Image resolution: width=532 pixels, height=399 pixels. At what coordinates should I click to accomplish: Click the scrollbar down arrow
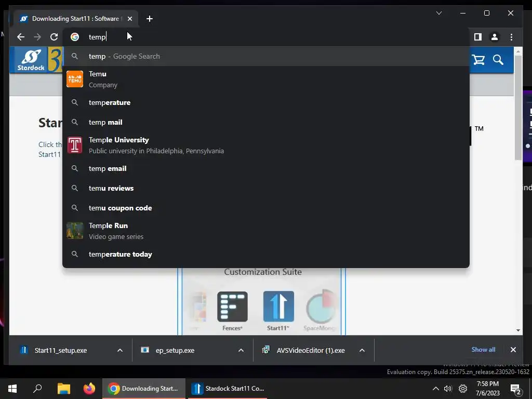coord(518,330)
